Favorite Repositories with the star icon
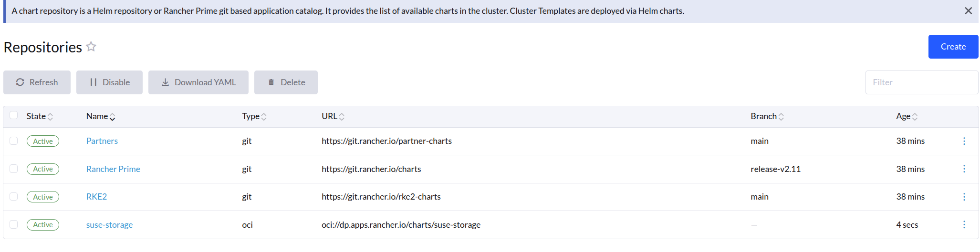Image resolution: width=980 pixels, height=252 pixels. point(91,47)
